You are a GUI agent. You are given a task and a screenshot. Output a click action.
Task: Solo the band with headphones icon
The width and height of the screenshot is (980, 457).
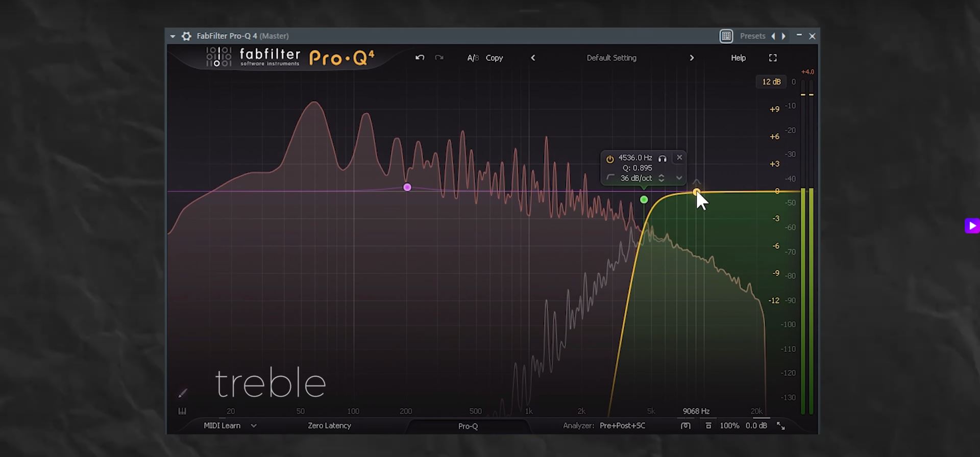tap(663, 158)
